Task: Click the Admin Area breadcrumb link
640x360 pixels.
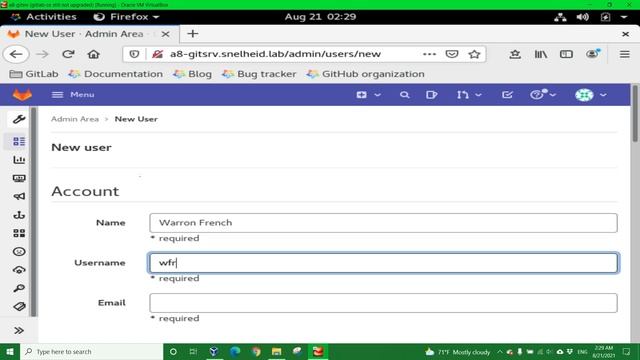Action: (75, 119)
